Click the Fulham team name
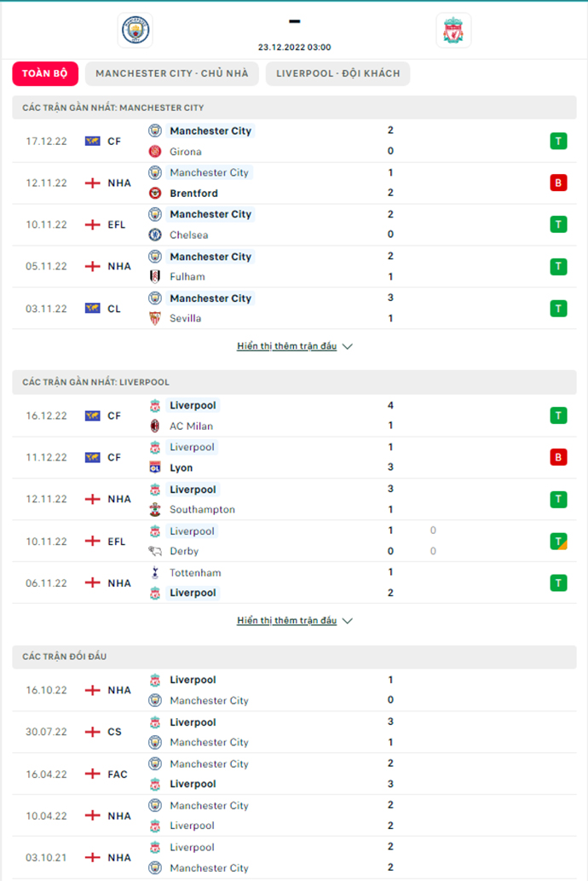 pyautogui.click(x=187, y=276)
